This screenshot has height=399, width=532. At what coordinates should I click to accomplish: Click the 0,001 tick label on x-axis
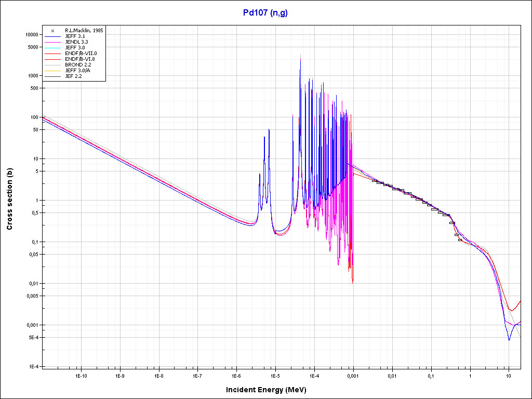(x=353, y=376)
